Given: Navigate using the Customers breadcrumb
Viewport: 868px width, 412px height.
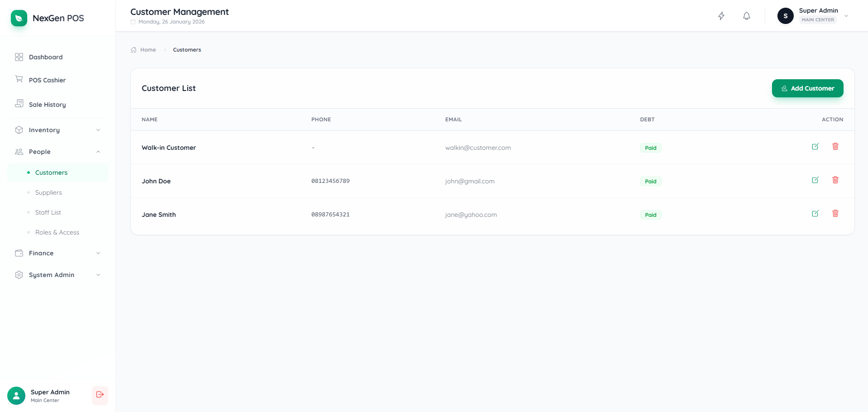Looking at the screenshot, I should pyautogui.click(x=187, y=49).
